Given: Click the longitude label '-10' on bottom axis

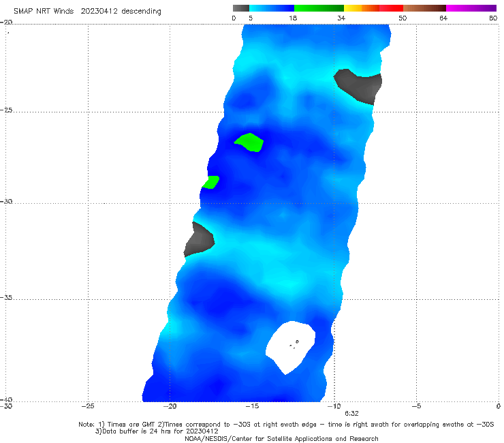Looking at the screenshot, I should [334, 406].
